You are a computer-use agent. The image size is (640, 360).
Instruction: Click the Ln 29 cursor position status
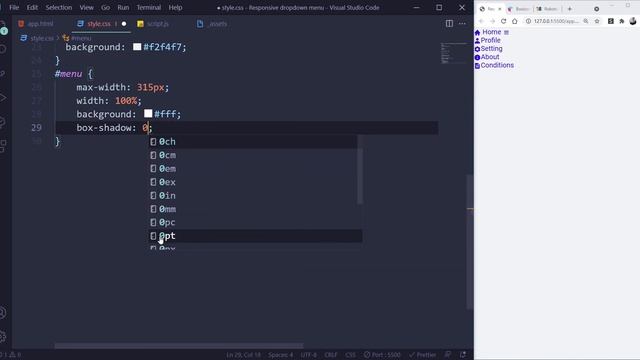(x=243, y=355)
